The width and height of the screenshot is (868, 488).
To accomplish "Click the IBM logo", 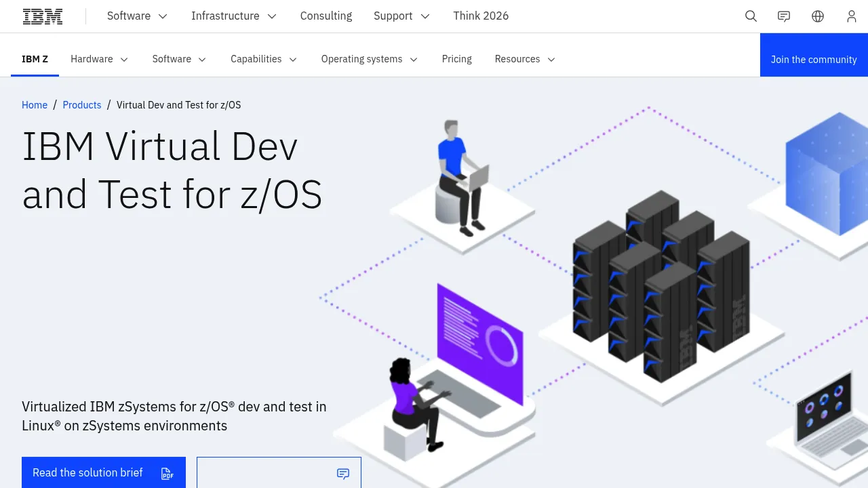I will pyautogui.click(x=43, y=16).
